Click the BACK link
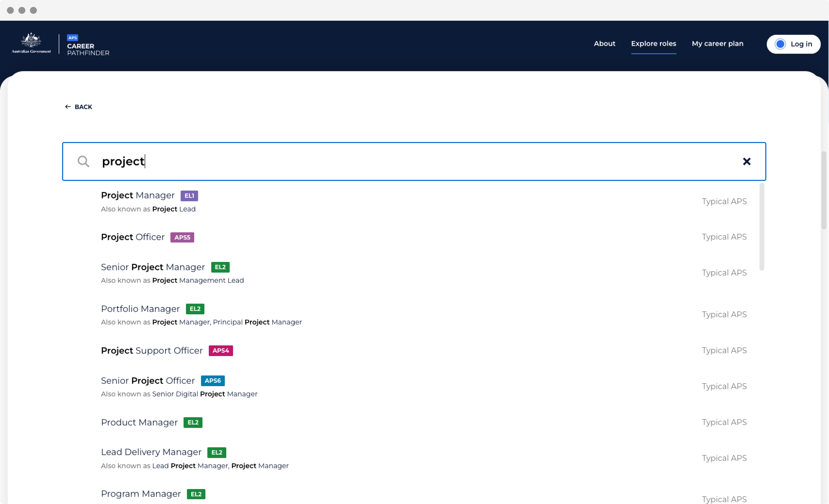The width and height of the screenshot is (829, 504). pos(83,107)
